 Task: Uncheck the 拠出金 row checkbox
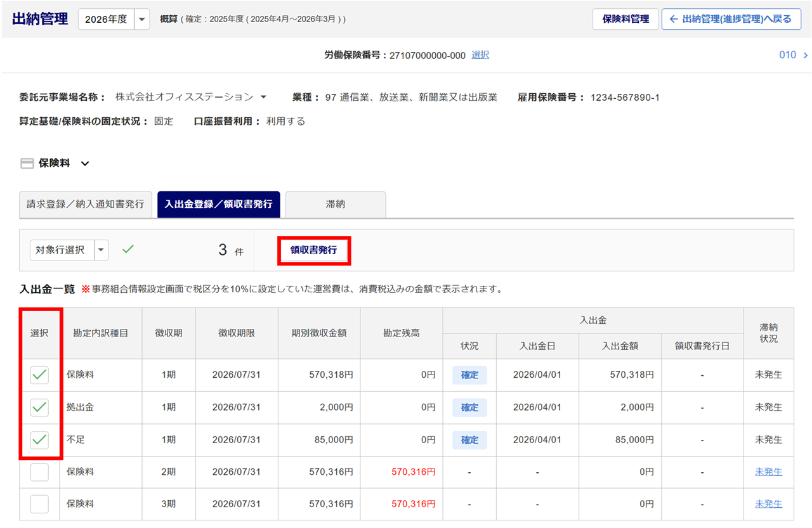(39, 408)
